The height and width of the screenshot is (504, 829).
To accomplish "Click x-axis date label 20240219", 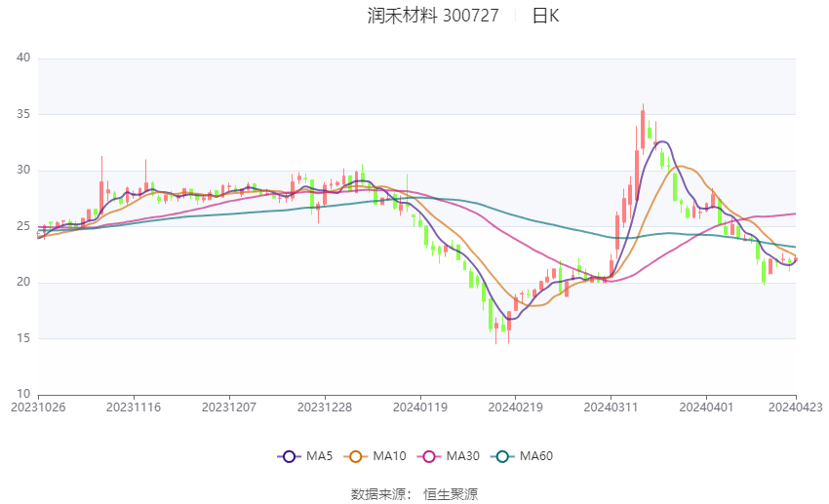I will [516, 407].
